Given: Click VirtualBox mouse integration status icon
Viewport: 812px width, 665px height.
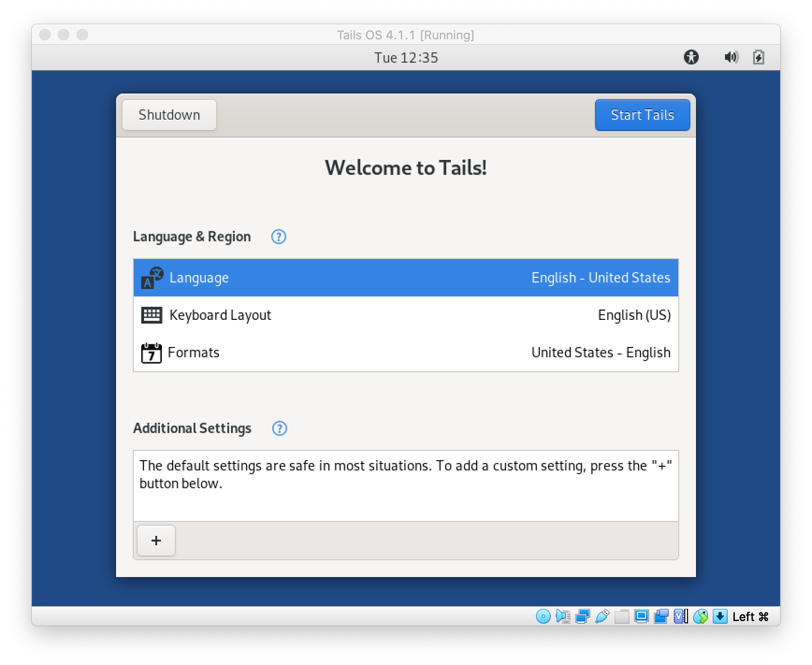Looking at the screenshot, I should coord(700,616).
